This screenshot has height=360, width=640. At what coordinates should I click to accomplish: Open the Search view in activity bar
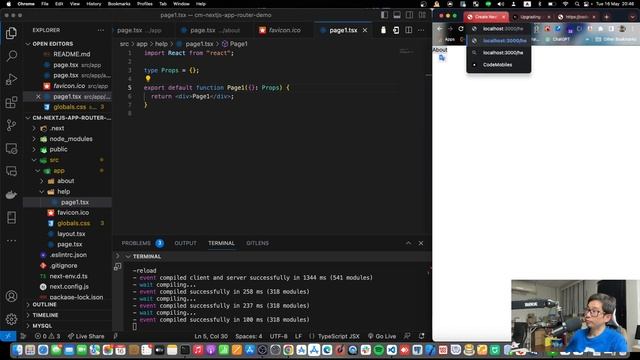[x=11, y=56]
